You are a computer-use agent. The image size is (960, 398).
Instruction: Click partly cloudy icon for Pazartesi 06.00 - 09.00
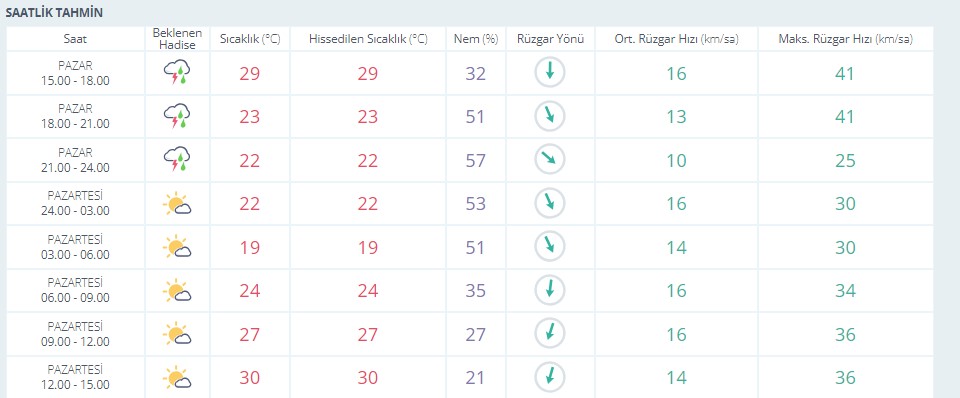tap(177, 290)
